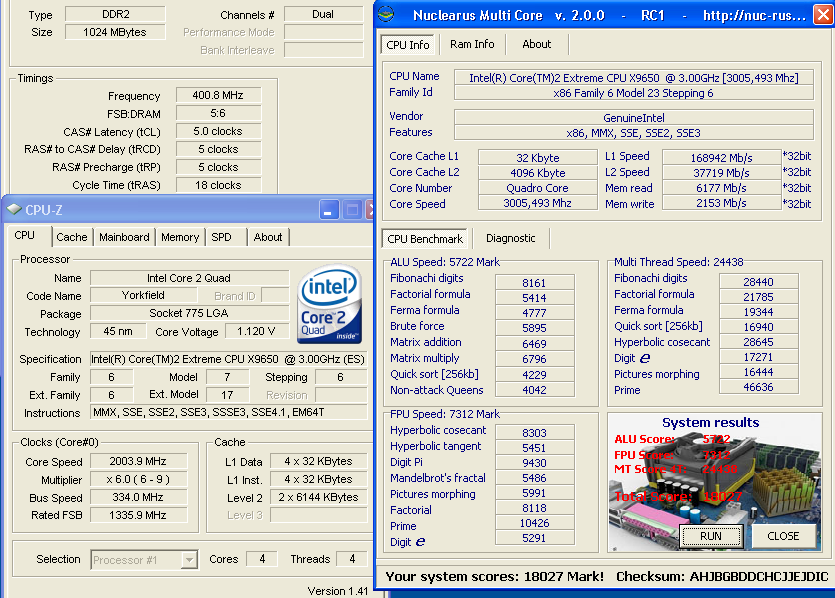Click the CPU-Z title bar icon
Screen dimensions: 835x598
click(x=14, y=209)
